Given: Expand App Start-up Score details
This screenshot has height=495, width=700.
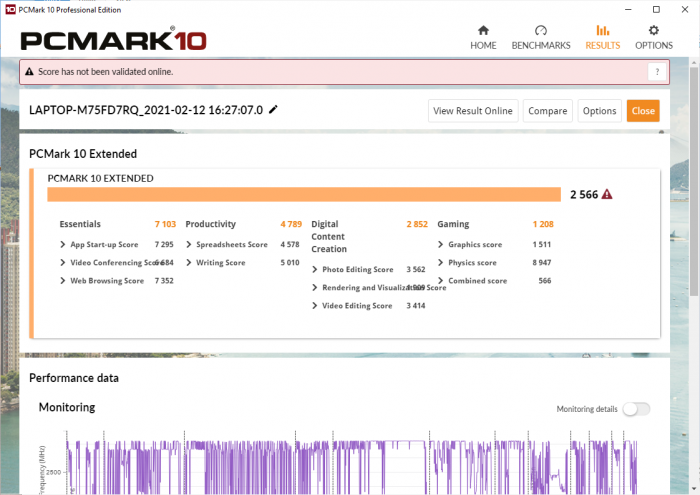Looking at the screenshot, I should click(63, 244).
